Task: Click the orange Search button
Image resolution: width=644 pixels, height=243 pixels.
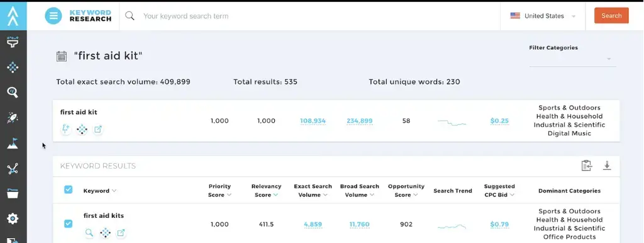Action: tap(611, 16)
